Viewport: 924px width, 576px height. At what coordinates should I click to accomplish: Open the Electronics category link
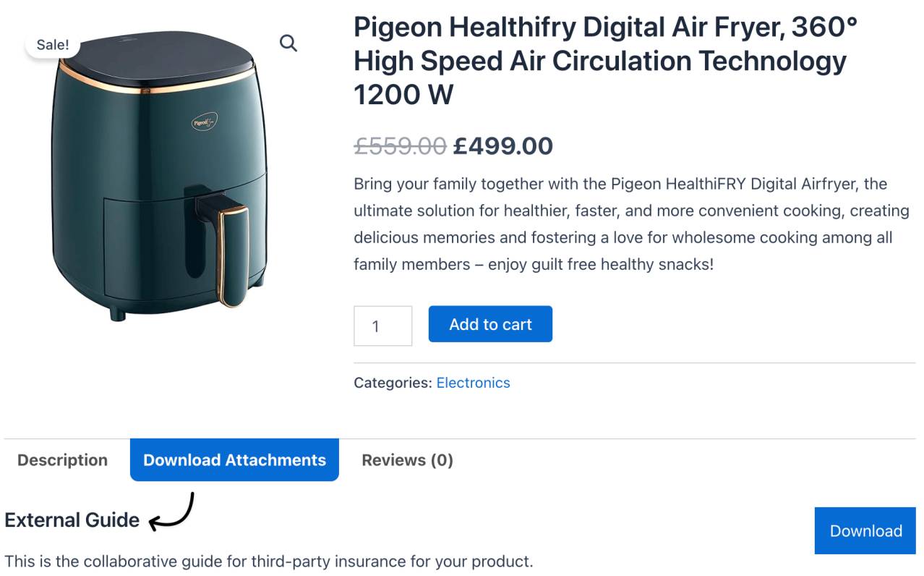[x=473, y=383]
